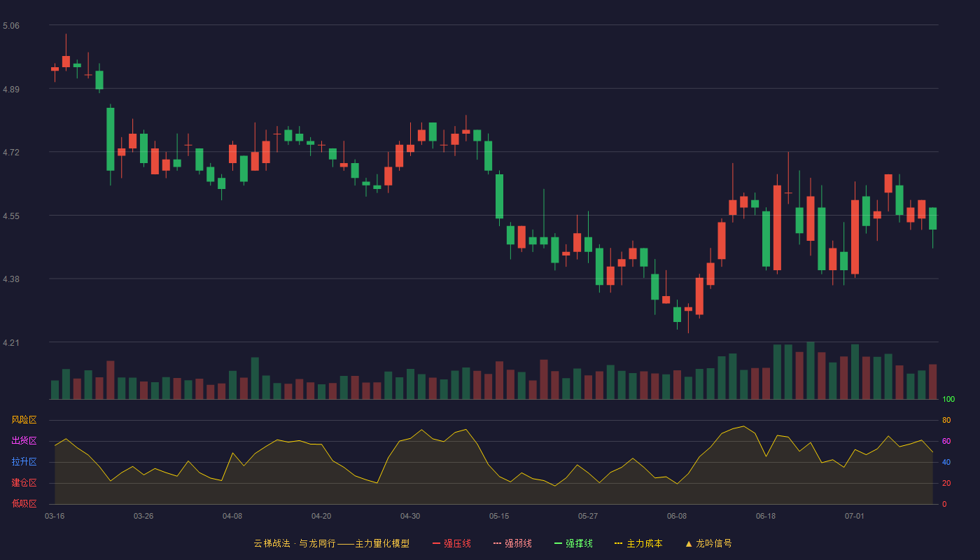Click the 风险区 zone label
980x560 pixels.
point(24,420)
